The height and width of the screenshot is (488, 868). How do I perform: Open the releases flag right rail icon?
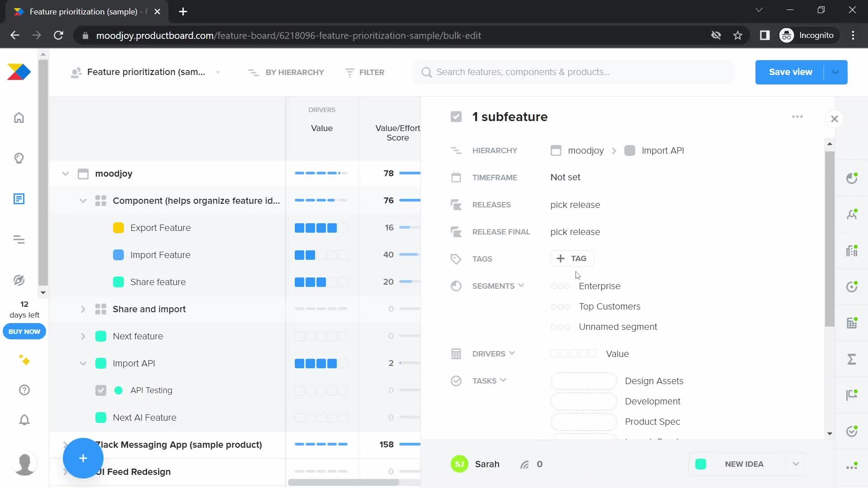click(x=852, y=395)
